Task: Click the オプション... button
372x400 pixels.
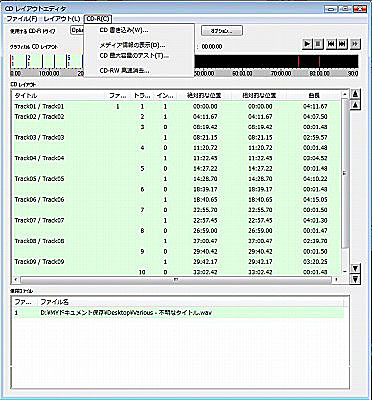Action: click(222, 31)
